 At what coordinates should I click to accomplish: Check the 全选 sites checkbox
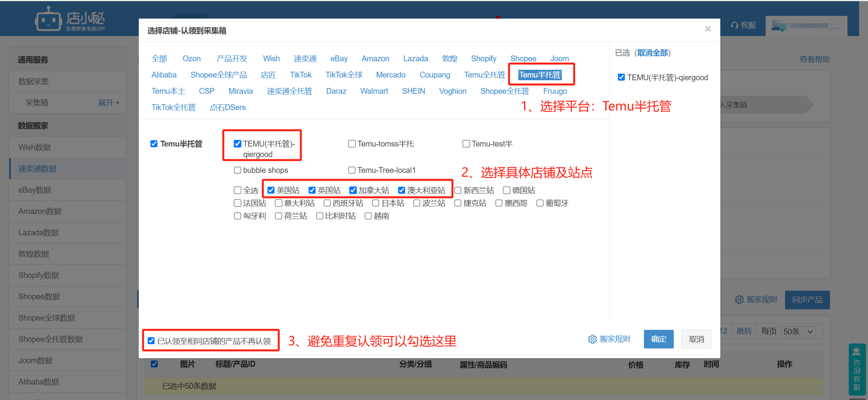[237, 190]
